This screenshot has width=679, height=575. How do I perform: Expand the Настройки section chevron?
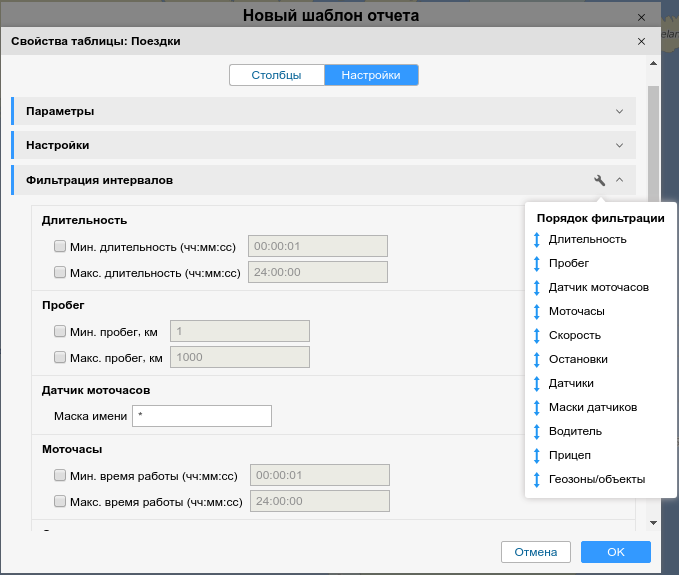[x=620, y=146]
